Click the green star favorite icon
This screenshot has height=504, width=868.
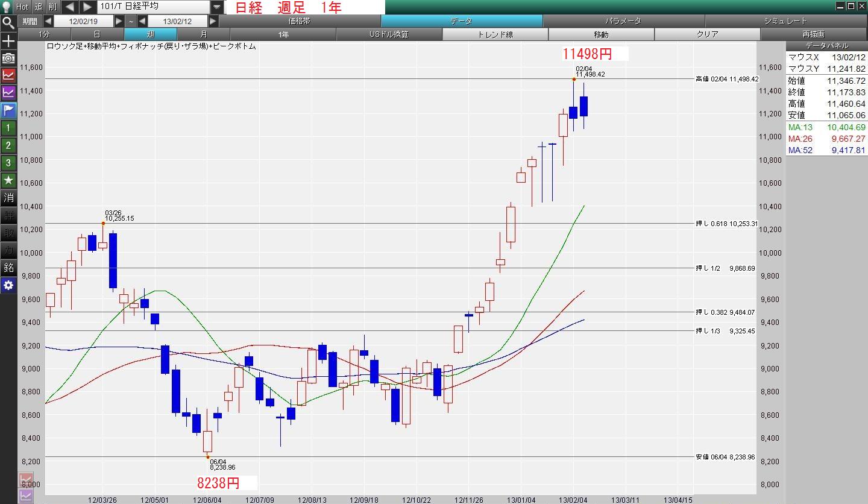pos(8,180)
